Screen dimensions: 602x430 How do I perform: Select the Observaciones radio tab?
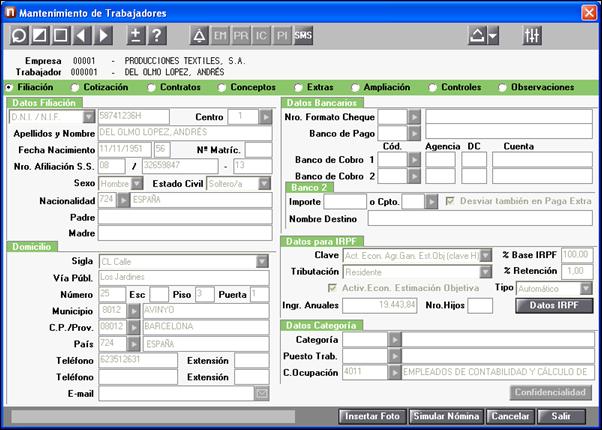click(502, 88)
